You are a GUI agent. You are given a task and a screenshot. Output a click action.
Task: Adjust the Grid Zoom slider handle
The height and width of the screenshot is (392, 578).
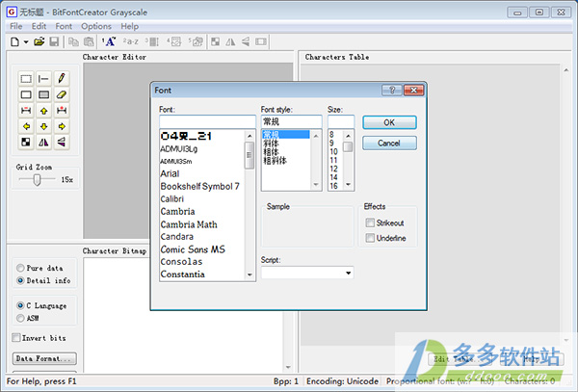pyautogui.click(x=37, y=179)
